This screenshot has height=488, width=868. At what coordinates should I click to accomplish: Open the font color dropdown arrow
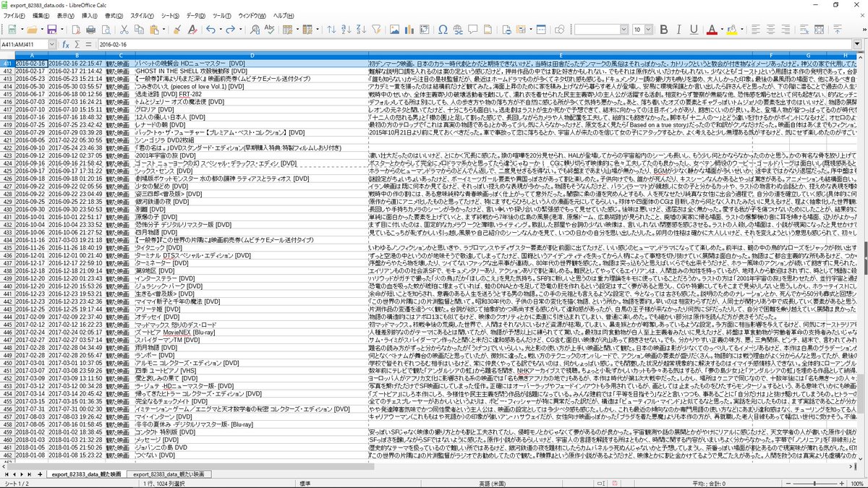[x=722, y=30]
